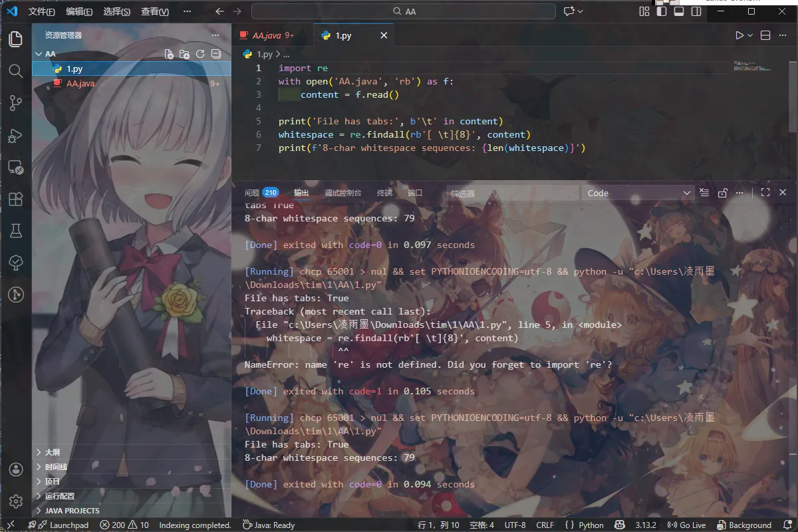
Task: Click the editor minimap preview
Action: [x=753, y=66]
